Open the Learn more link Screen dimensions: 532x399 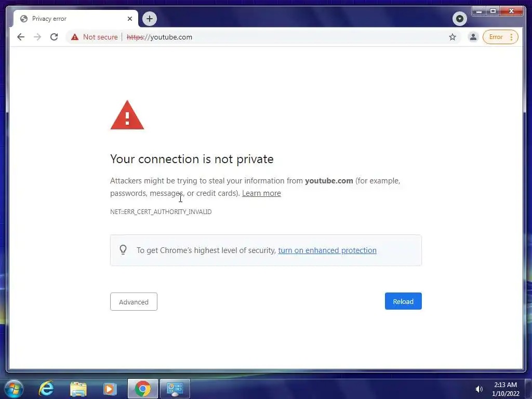point(261,193)
